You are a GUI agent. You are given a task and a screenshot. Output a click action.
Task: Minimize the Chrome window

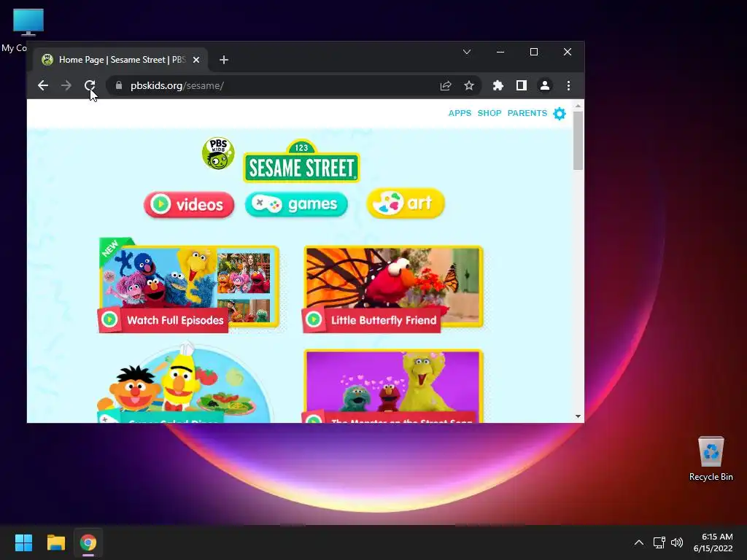click(500, 52)
